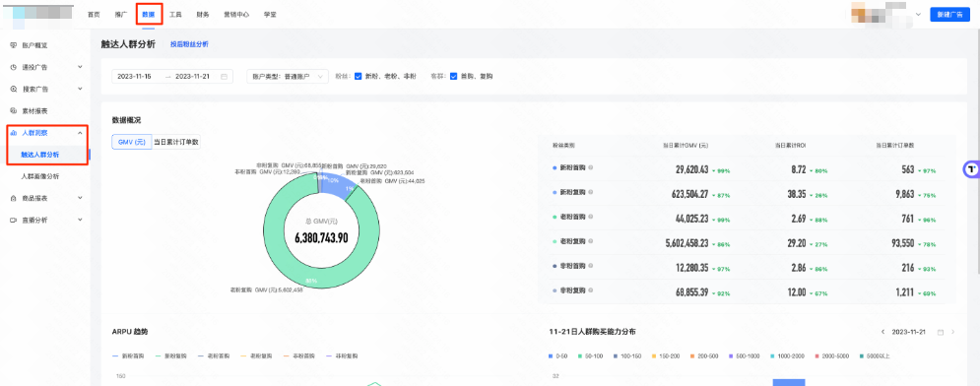The height and width of the screenshot is (386, 980).
Task: Click the 直播分析 camera icon in sidebar
Action: point(14,220)
